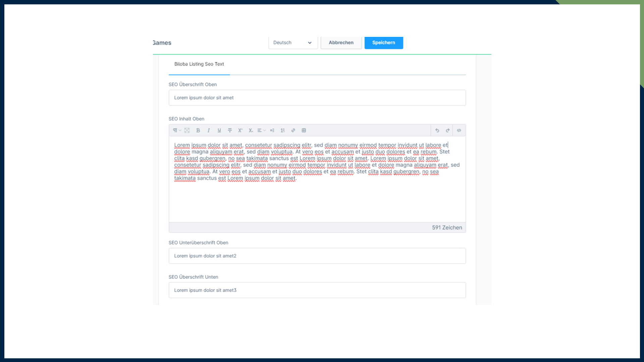Select the special characters icon
The width and height of the screenshot is (644, 362).
(x=187, y=130)
